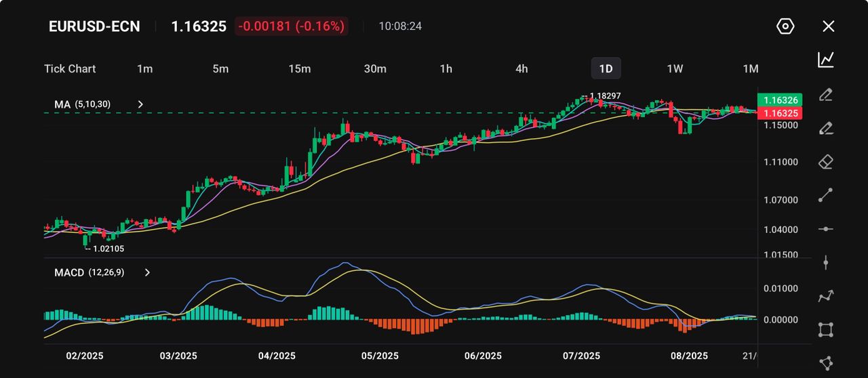This screenshot has height=378, width=868.
Task: Open the chart indicators icon
Action: [x=825, y=60]
